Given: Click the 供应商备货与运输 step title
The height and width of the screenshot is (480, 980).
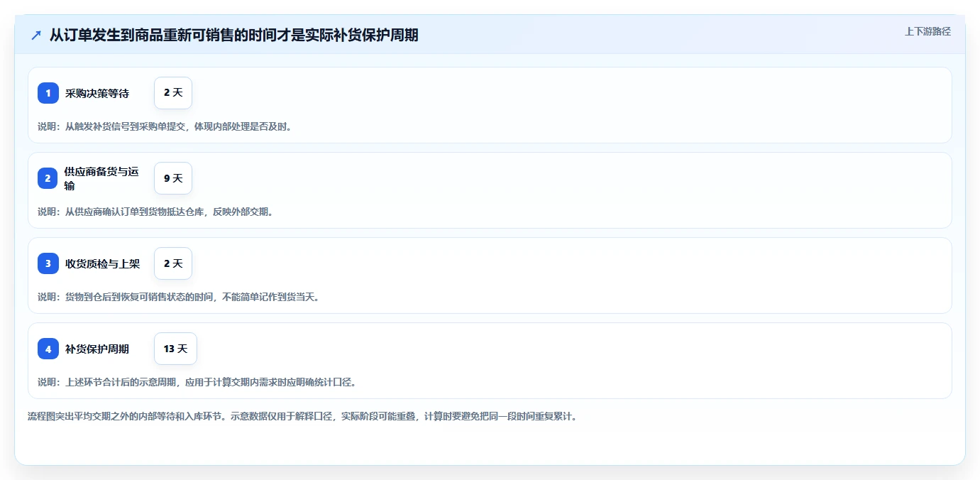Looking at the screenshot, I should 101,178.
